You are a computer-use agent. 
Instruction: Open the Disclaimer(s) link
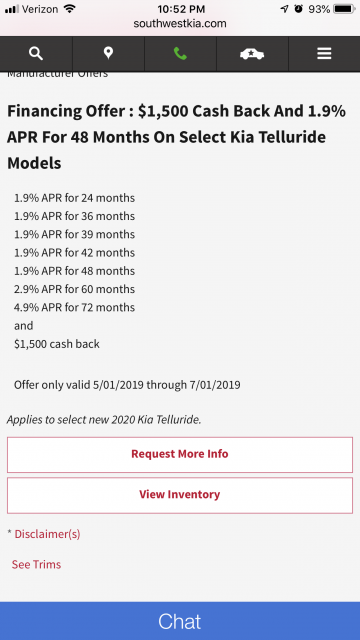click(47, 534)
